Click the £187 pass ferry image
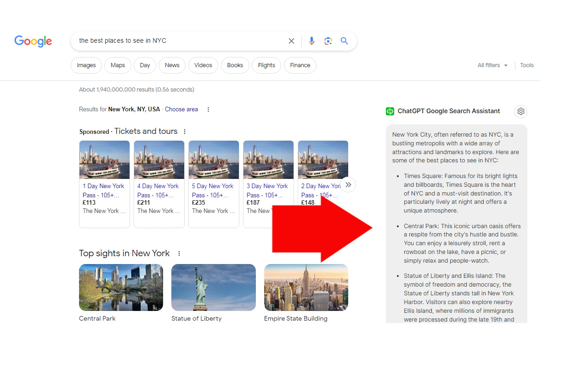588x368 pixels. coord(268,160)
